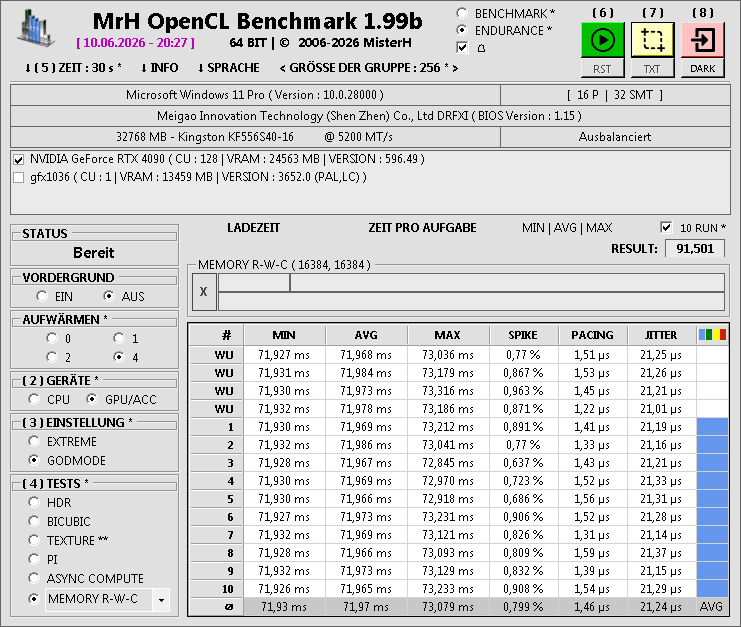
Task: Click the MIN column header
Action: [x=284, y=335]
